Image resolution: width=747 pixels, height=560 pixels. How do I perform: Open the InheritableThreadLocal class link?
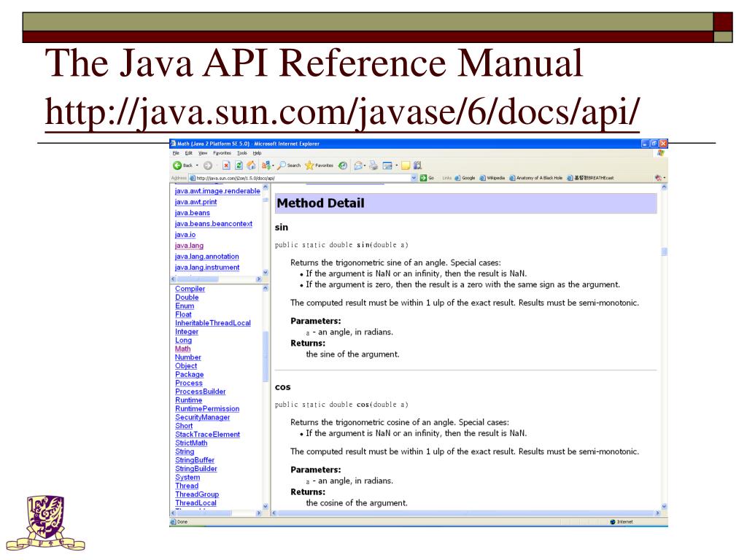tap(213, 323)
